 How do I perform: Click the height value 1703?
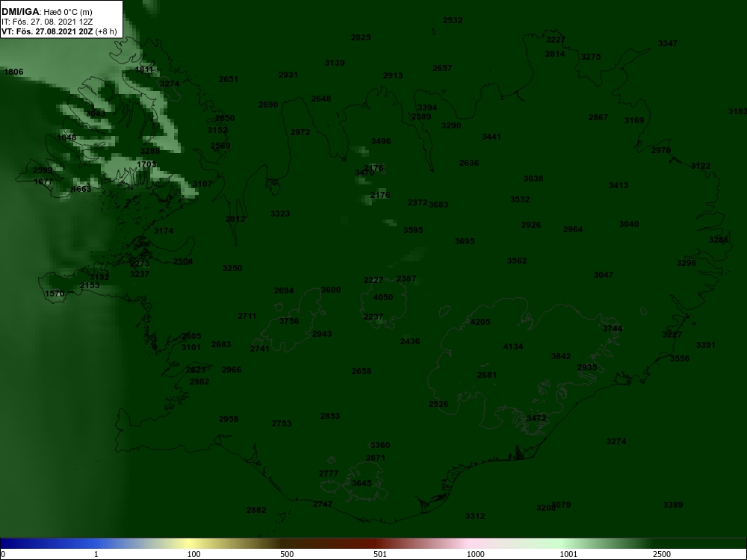146,164
